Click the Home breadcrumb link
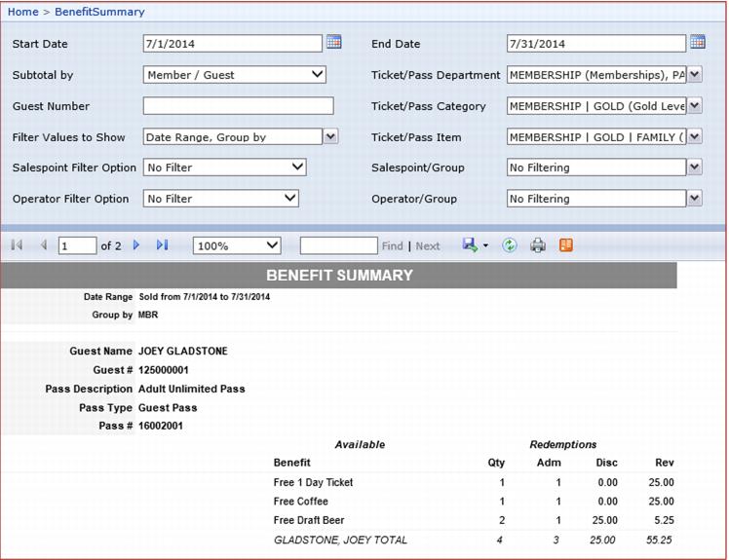Screen dimensions: 729x560 (23, 12)
